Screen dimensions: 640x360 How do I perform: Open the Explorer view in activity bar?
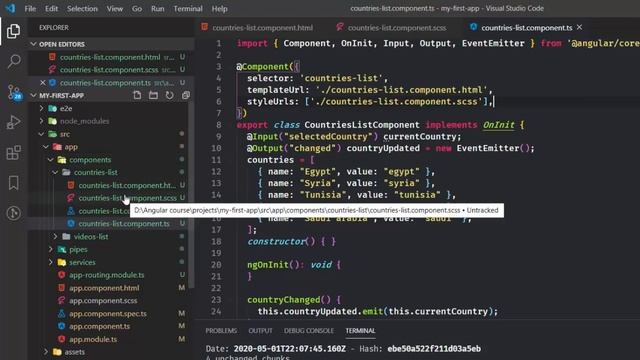pyautogui.click(x=13, y=31)
